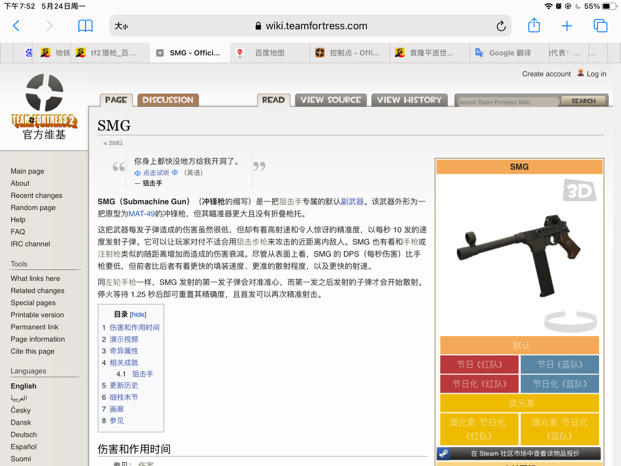Switch language to Česky
The height and width of the screenshot is (466, 621).
click(x=21, y=410)
